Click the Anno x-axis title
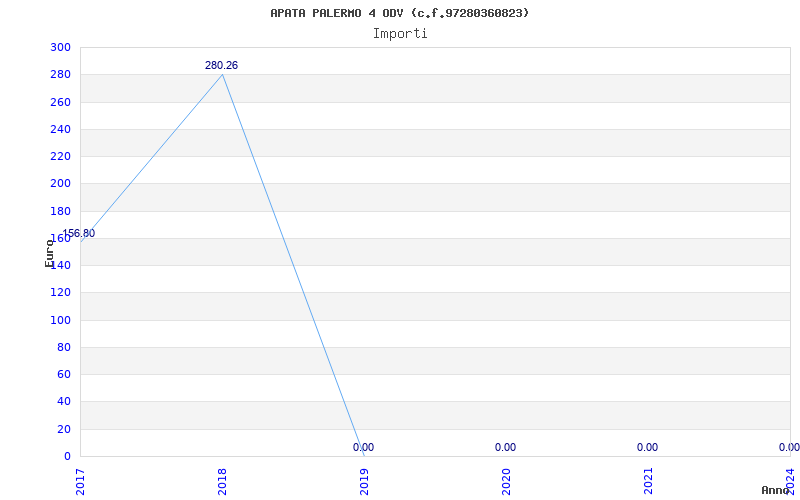Screen dimensions: 800x500 (776, 490)
